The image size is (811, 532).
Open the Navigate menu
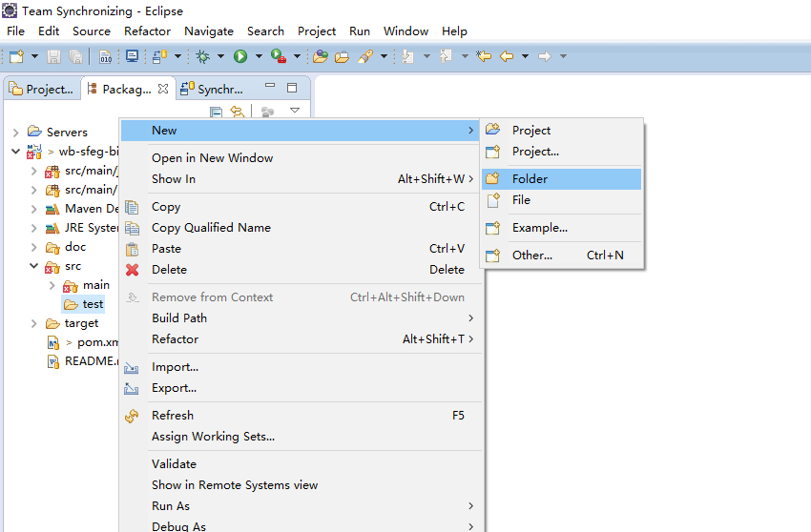point(208,31)
